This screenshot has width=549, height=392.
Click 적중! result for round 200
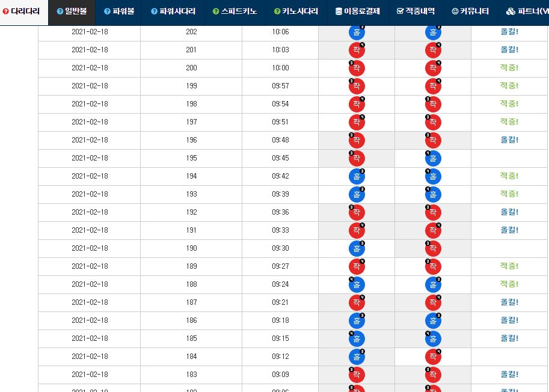(509, 67)
